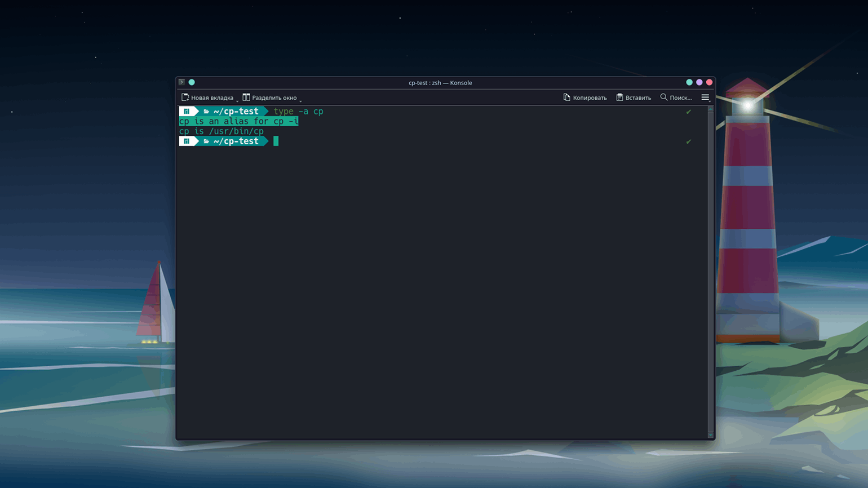This screenshot has width=868, height=488.
Task: Click the highlighted line 'cp is an alias'
Action: click(x=238, y=121)
